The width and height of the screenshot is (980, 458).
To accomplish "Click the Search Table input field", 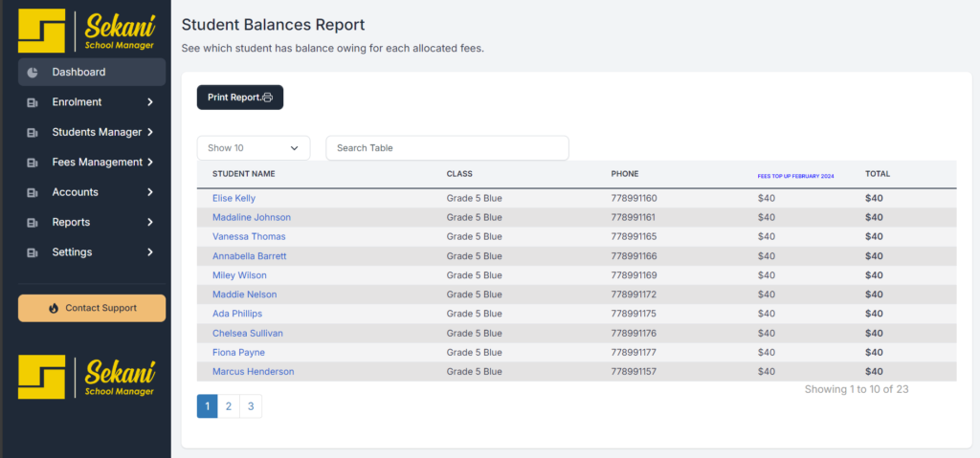I will (447, 148).
